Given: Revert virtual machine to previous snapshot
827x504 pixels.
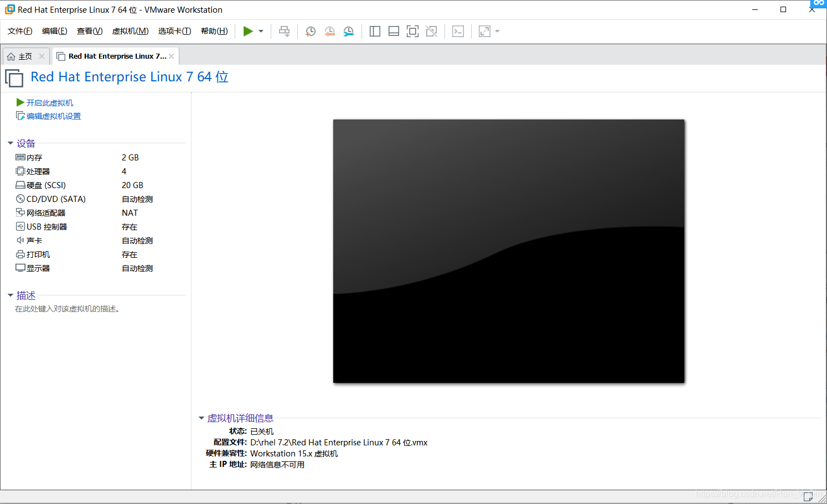Looking at the screenshot, I should tap(329, 31).
